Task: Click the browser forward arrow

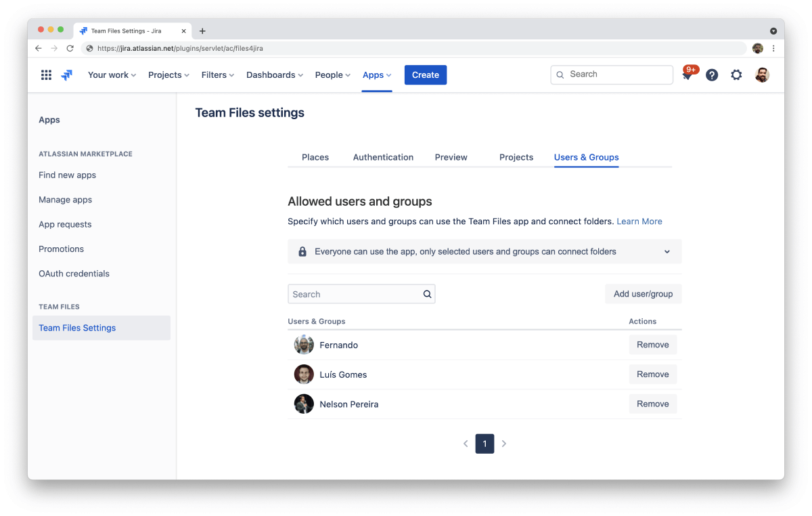Action: point(54,49)
